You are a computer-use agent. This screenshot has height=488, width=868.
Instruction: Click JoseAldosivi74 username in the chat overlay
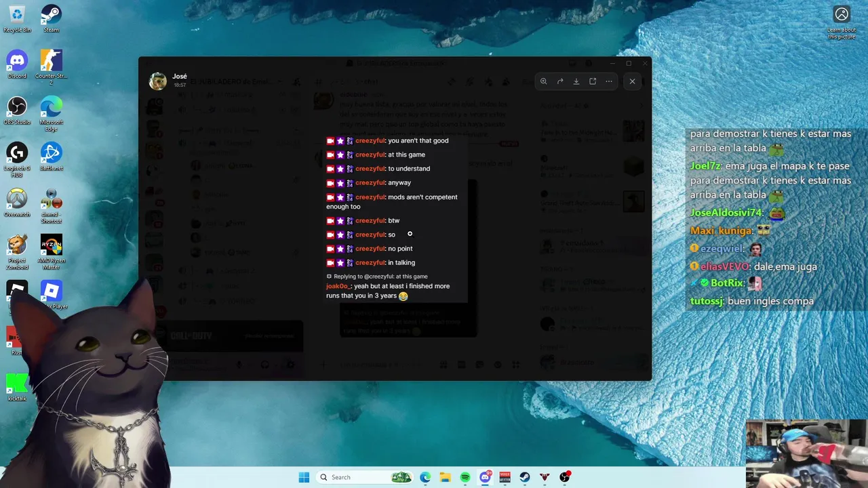click(x=726, y=213)
